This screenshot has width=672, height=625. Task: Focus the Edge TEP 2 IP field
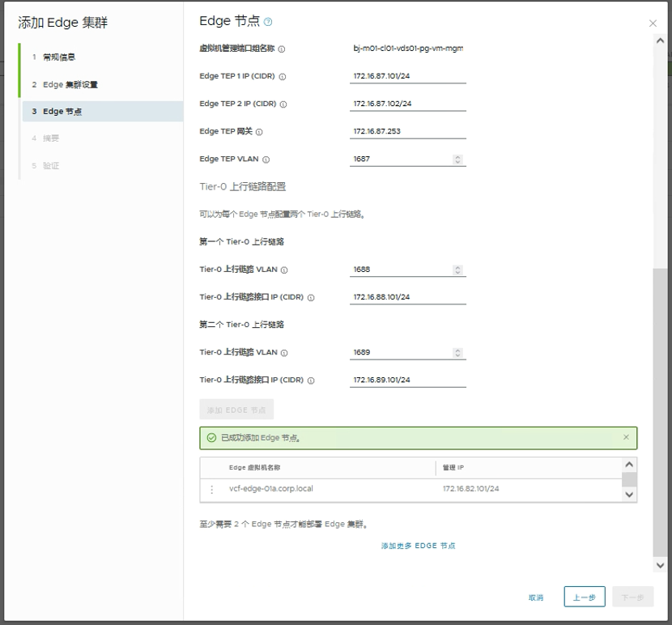[x=408, y=104]
